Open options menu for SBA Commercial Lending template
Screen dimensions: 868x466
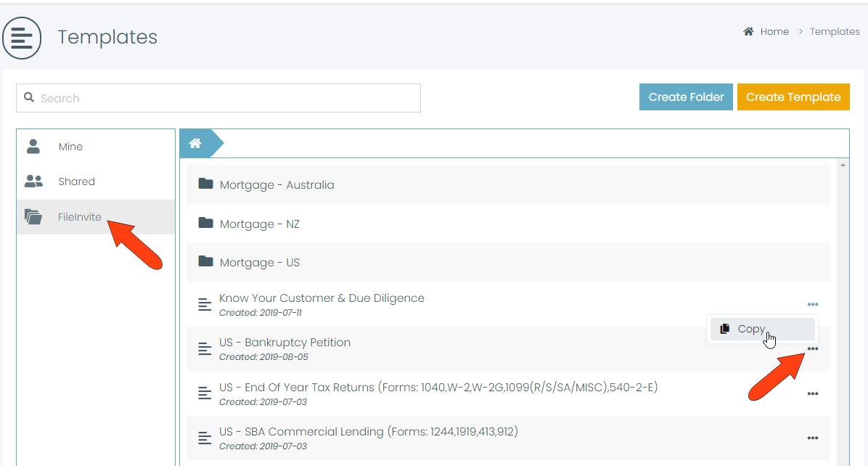point(812,438)
